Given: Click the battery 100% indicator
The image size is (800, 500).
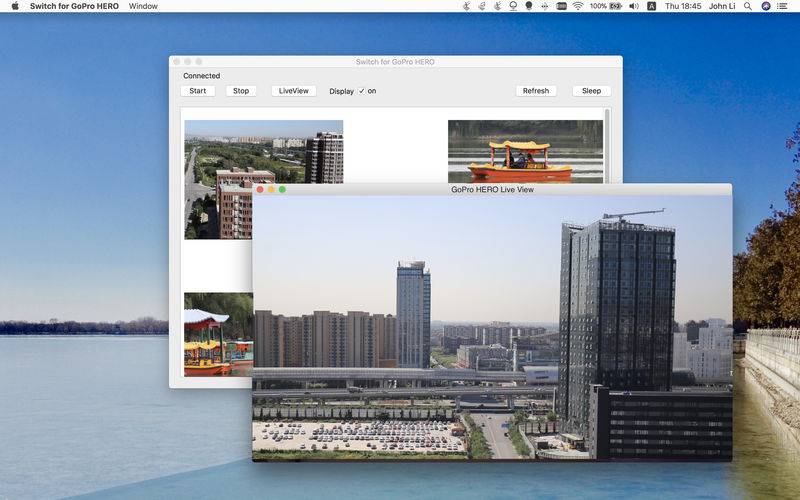Looking at the screenshot, I should (606, 6).
